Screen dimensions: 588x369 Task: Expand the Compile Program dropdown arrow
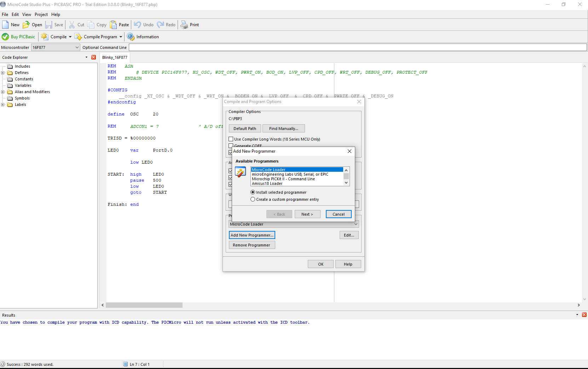121,37
